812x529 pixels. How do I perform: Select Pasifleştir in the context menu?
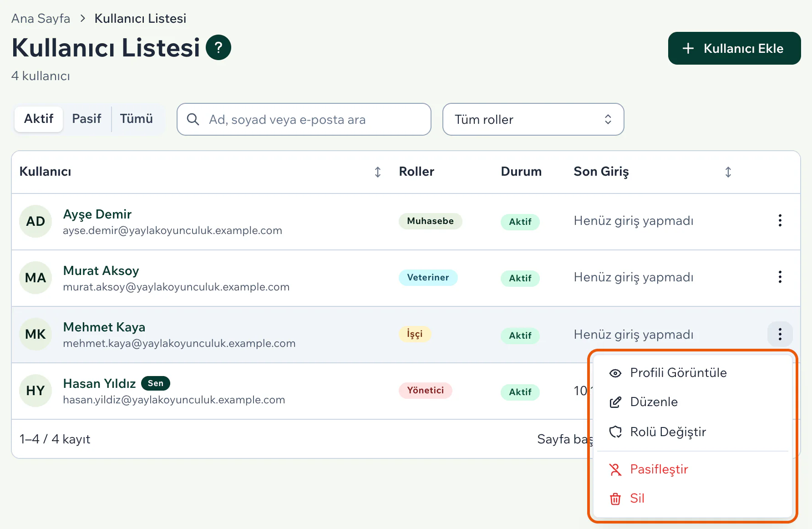[x=692, y=469]
